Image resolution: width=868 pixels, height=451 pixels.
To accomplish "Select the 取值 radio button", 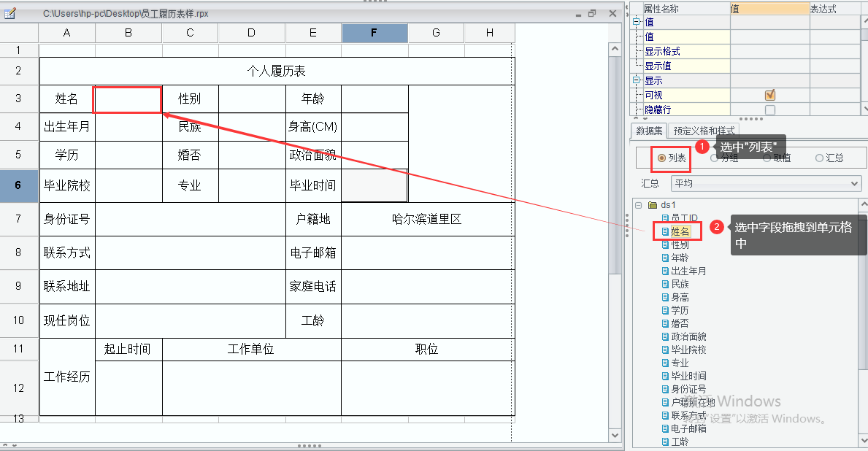I will pyautogui.click(x=767, y=158).
